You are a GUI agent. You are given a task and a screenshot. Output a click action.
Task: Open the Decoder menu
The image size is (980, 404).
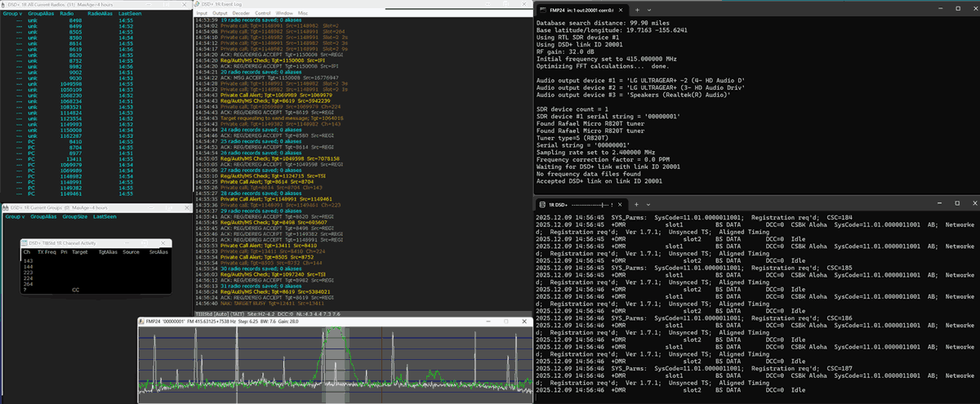242,14
